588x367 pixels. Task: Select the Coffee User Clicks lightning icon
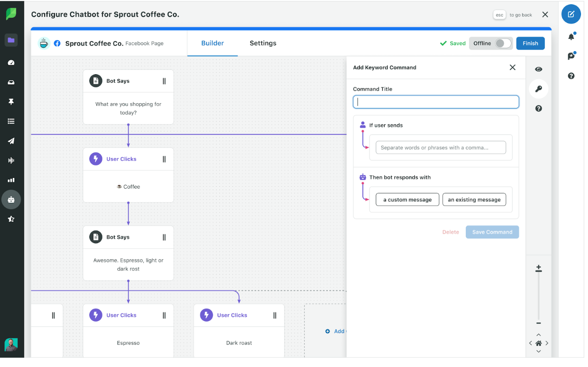(96, 159)
